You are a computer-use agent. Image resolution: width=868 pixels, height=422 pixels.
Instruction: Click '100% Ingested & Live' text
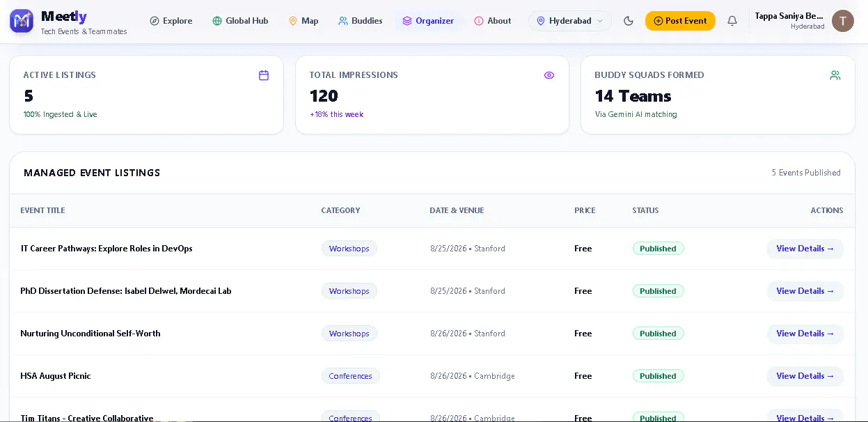click(x=61, y=114)
